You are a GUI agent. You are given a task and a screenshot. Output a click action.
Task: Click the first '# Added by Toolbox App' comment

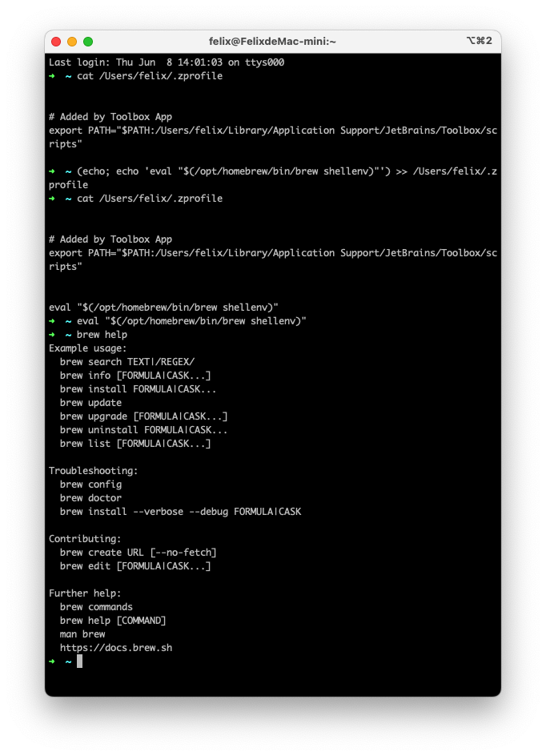[110, 117]
